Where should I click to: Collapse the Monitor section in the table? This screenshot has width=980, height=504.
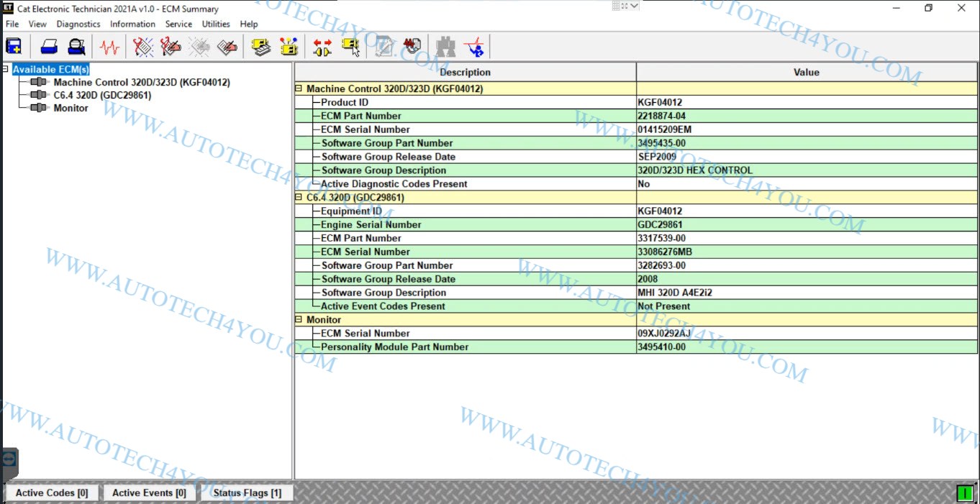299,320
